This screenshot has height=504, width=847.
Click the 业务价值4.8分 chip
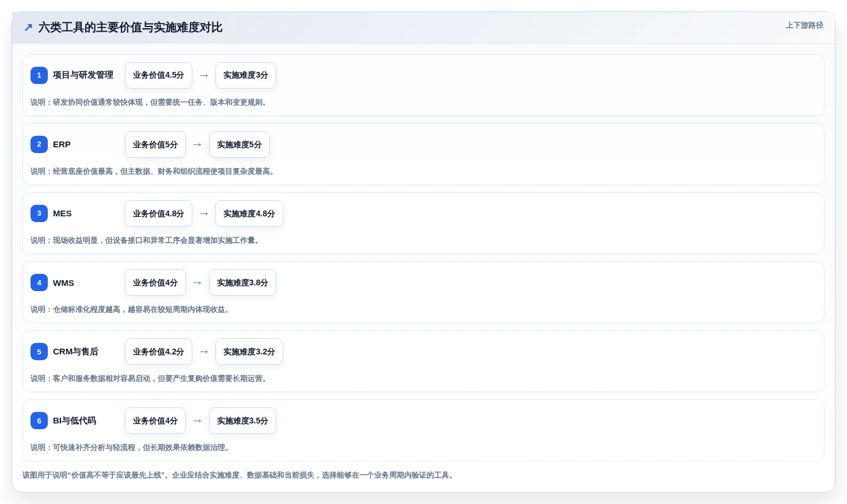(158, 213)
